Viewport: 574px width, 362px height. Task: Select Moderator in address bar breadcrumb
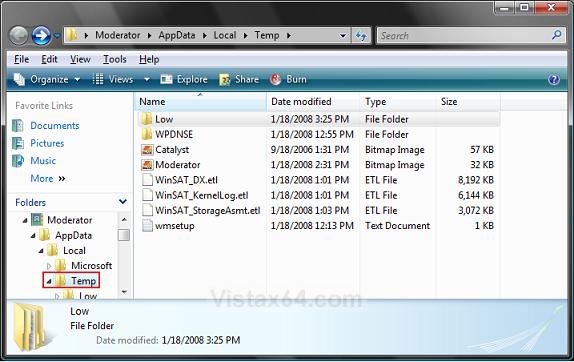[118, 35]
